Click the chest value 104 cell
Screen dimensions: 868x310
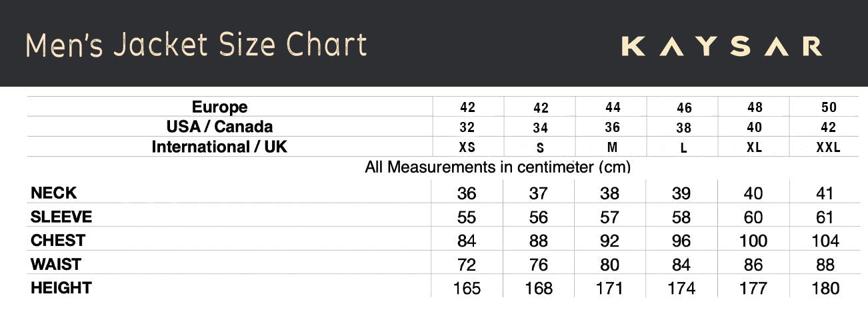(x=825, y=241)
